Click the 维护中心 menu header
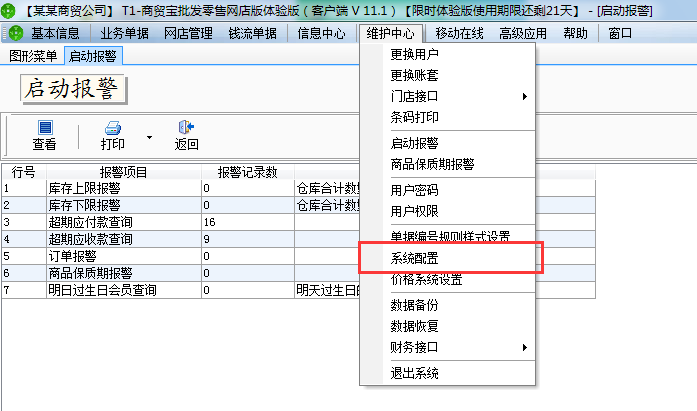The width and height of the screenshot is (697, 411). pos(390,33)
